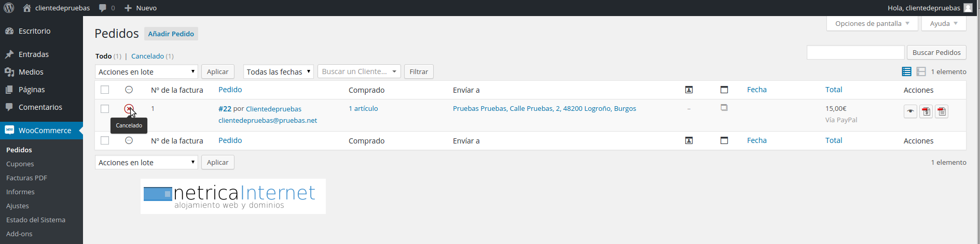Screen dimensions: 980x244
Task: Expand the Todas las fechas date filter
Action: [278, 71]
